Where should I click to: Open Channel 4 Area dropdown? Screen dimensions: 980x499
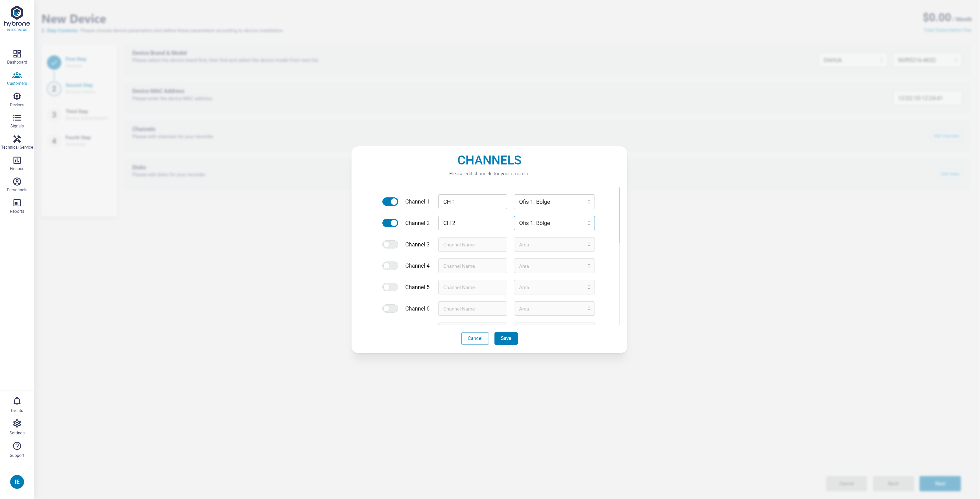point(554,266)
